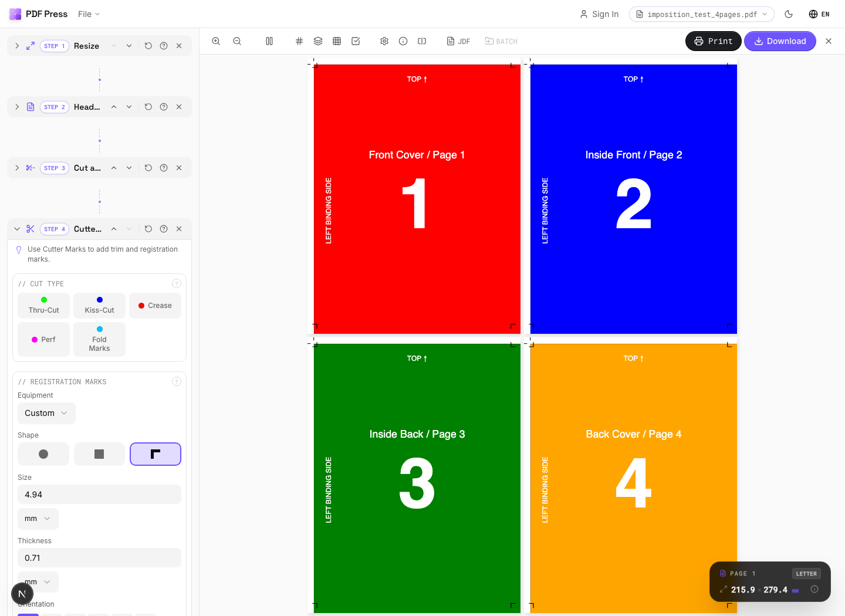Toggle the Crease cut type
The width and height of the screenshot is (845, 616).
(x=156, y=306)
